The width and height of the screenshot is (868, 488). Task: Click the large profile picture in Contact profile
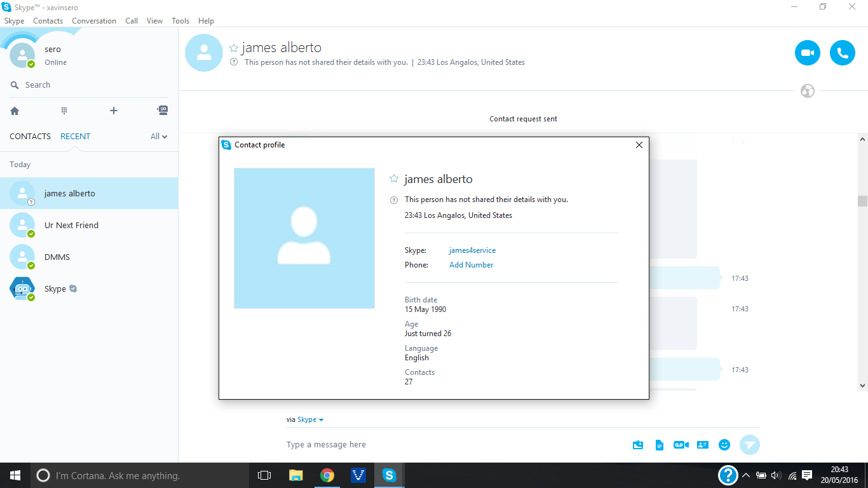(304, 238)
